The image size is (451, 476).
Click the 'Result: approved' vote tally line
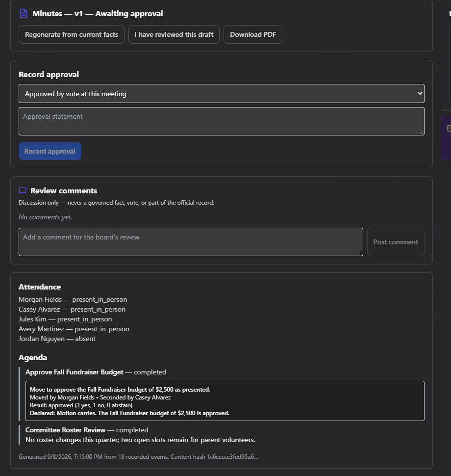point(81,405)
